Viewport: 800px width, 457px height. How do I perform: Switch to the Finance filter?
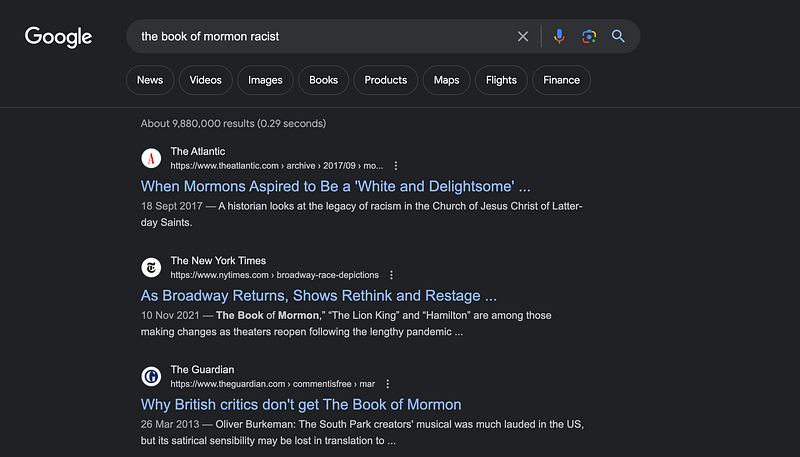561,80
